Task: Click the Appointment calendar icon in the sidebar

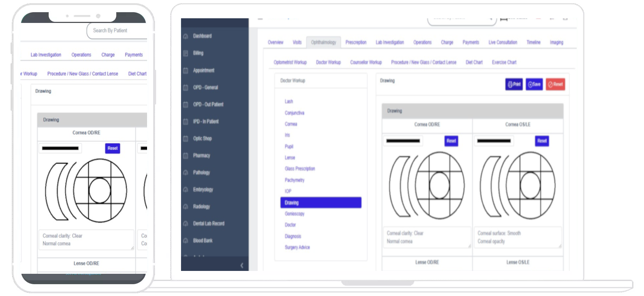Action: (186, 71)
